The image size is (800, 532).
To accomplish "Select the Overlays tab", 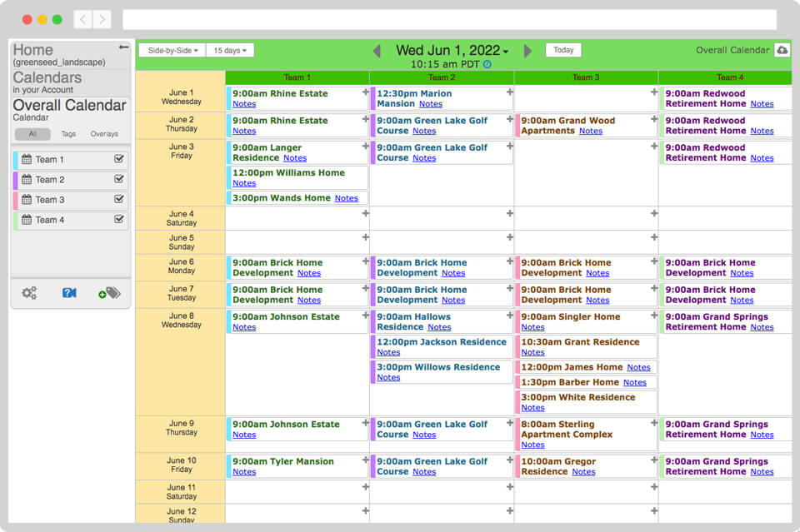I will pos(104,134).
